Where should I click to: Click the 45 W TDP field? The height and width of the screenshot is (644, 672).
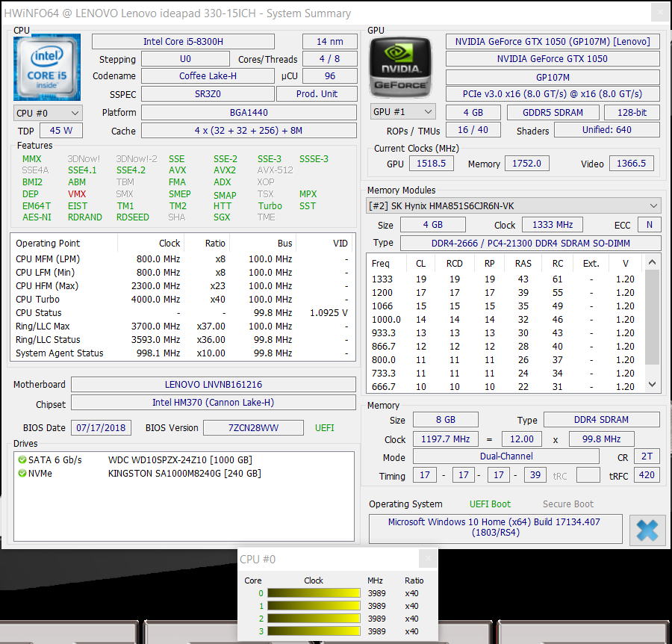click(x=61, y=130)
